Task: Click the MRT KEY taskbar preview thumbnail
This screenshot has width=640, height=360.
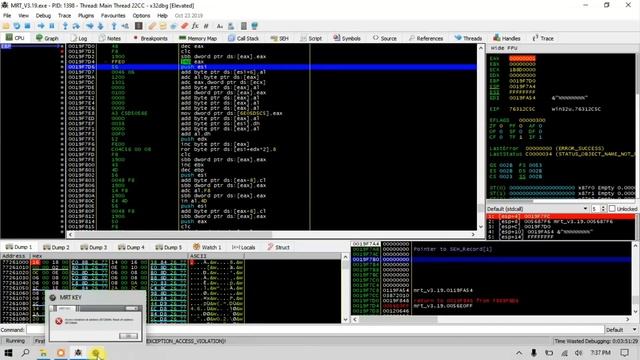Action: tap(96, 317)
